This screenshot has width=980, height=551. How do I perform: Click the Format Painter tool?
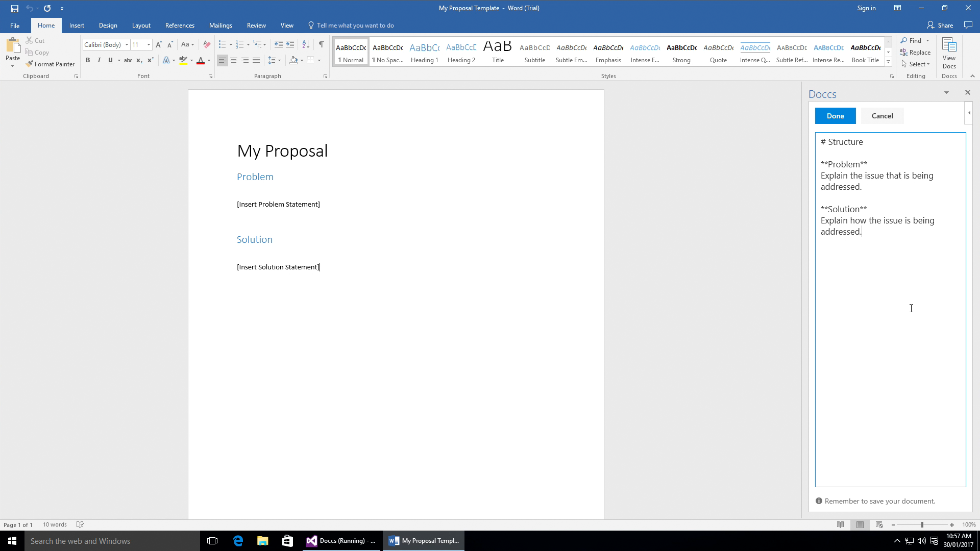[x=50, y=64]
